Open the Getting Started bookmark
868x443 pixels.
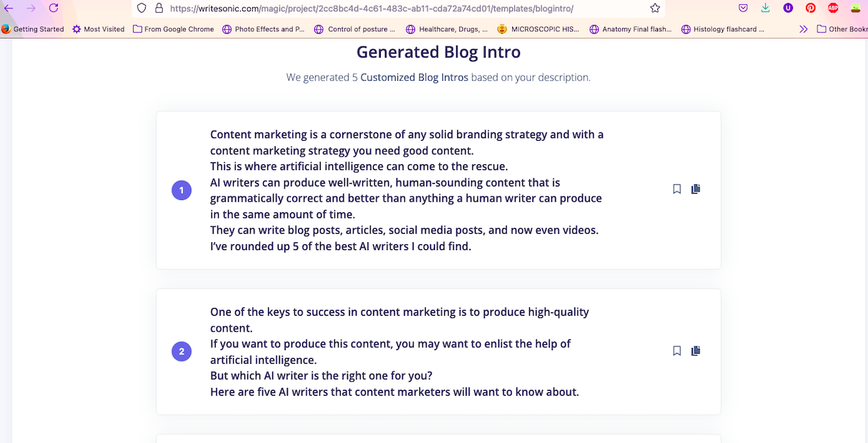(33, 29)
